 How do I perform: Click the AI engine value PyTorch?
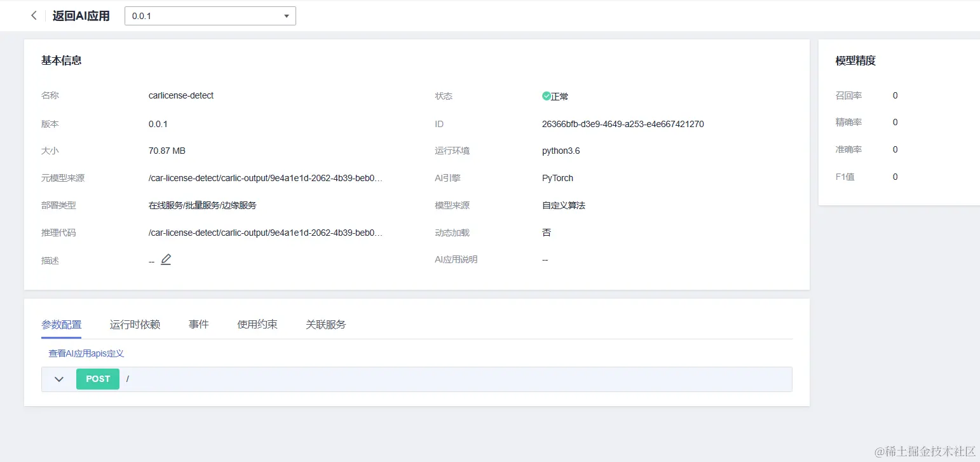coord(557,178)
